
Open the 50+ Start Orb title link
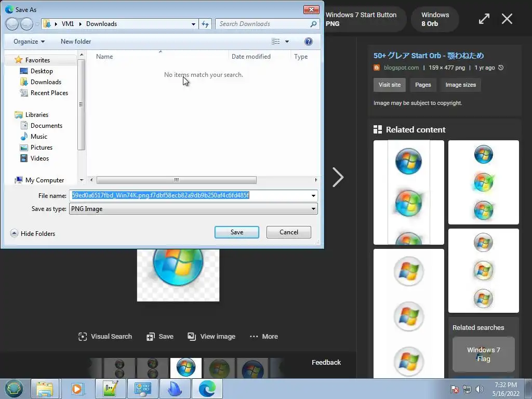(x=429, y=56)
